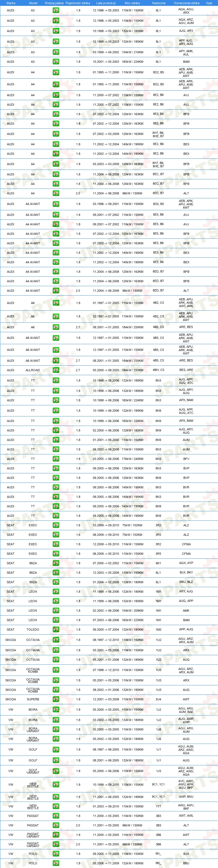The height and width of the screenshot is (868, 218).
Task: Click the AMK engine code cell
Action: tap(186, 611)
